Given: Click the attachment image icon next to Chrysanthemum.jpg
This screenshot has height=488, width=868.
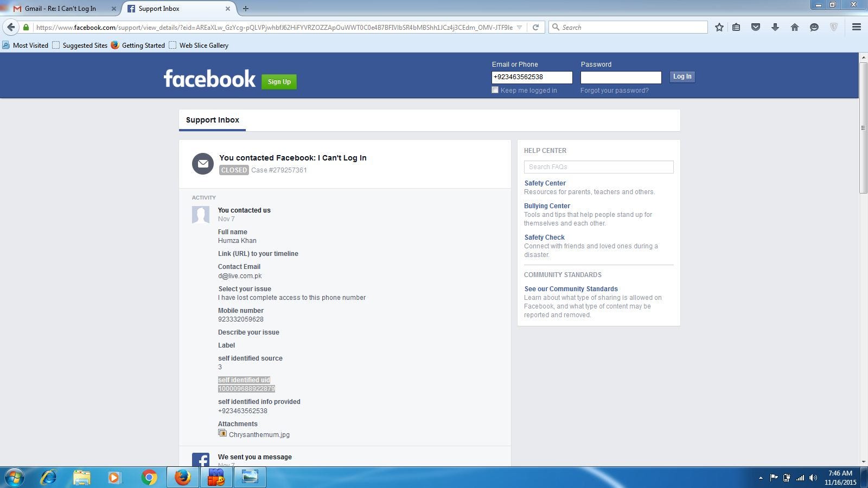Looking at the screenshot, I should [x=222, y=433].
